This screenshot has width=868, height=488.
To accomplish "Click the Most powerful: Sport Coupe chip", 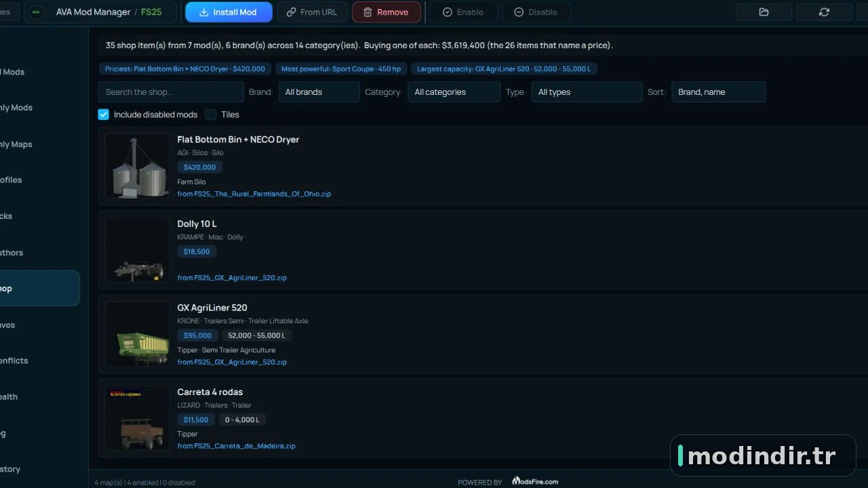I will [x=341, y=68].
